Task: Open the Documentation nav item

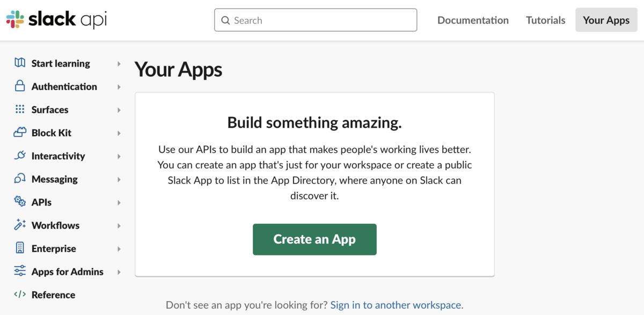Action: click(473, 20)
